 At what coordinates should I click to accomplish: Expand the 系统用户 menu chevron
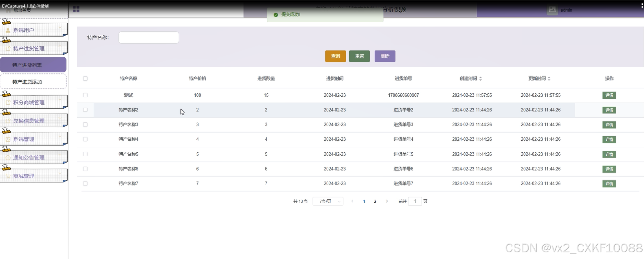[60, 27]
